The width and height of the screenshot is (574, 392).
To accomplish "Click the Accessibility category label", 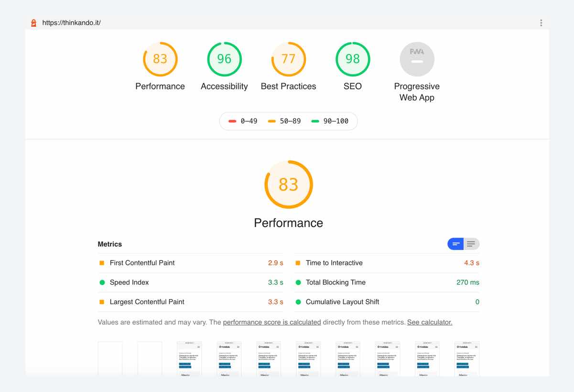I will point(224,87).
